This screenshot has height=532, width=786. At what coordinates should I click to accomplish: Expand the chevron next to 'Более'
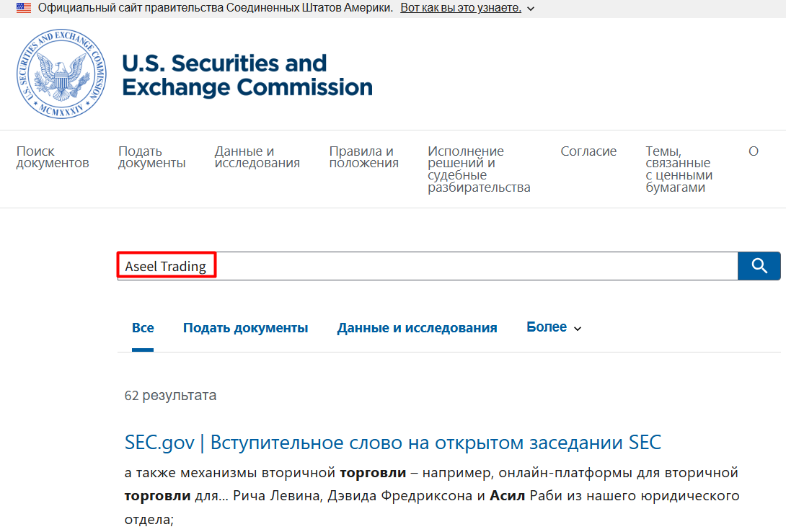[577, 328]
